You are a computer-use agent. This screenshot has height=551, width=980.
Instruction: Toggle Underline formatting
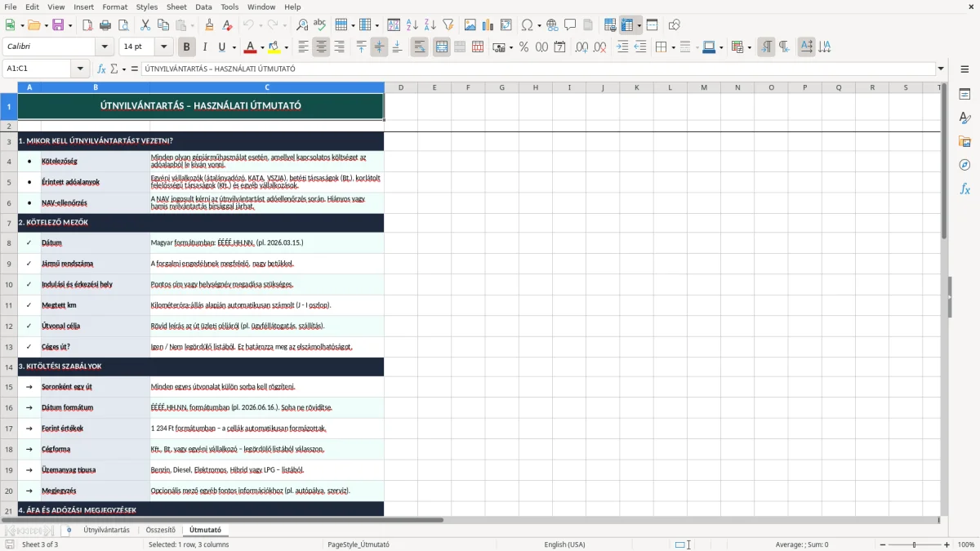(x=222, y=47)
